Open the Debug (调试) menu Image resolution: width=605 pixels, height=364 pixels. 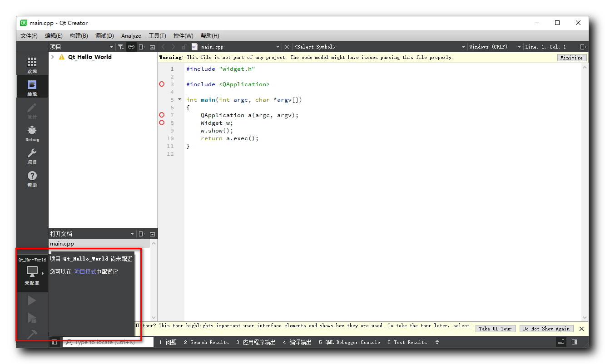[104, 36]
